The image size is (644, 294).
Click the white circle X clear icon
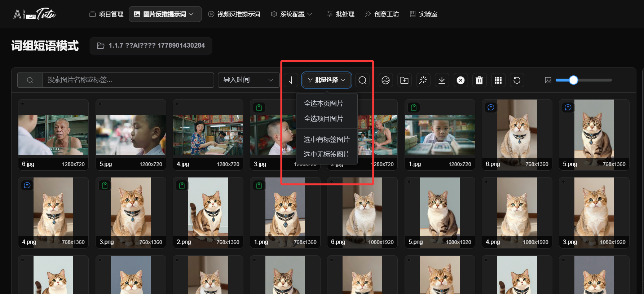(x=460, y=80)
